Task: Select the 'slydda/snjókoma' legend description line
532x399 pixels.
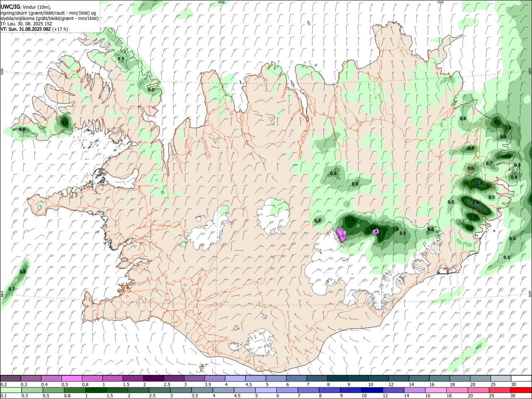Action: pos(49,18)
